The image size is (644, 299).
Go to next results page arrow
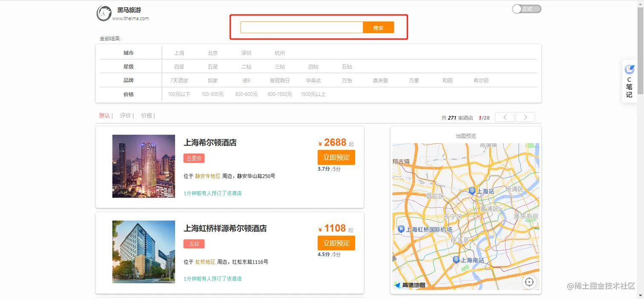[525, 118]
